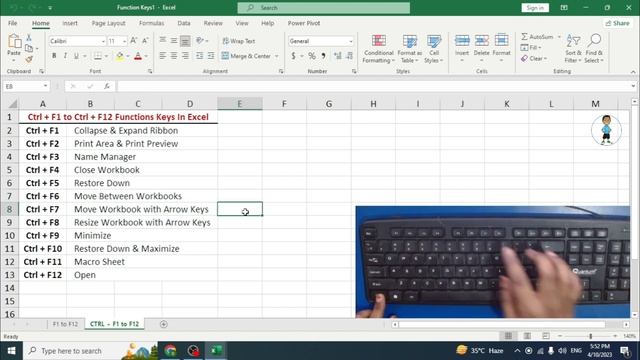Click the Orientation icon
Screen dimensions: 640x360
pyautogui.click(x=200, y=40)
